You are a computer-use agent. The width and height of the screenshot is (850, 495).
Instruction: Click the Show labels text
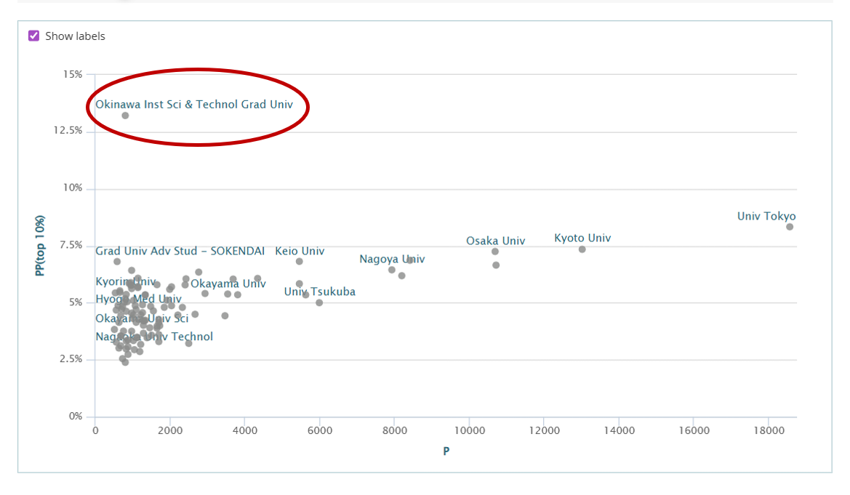75,36
